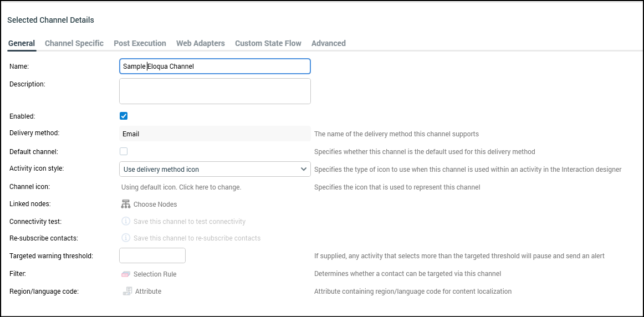The width and height of the screenshot is (644, 317).
Task: Open the Advanced tab
Action: 328,43
